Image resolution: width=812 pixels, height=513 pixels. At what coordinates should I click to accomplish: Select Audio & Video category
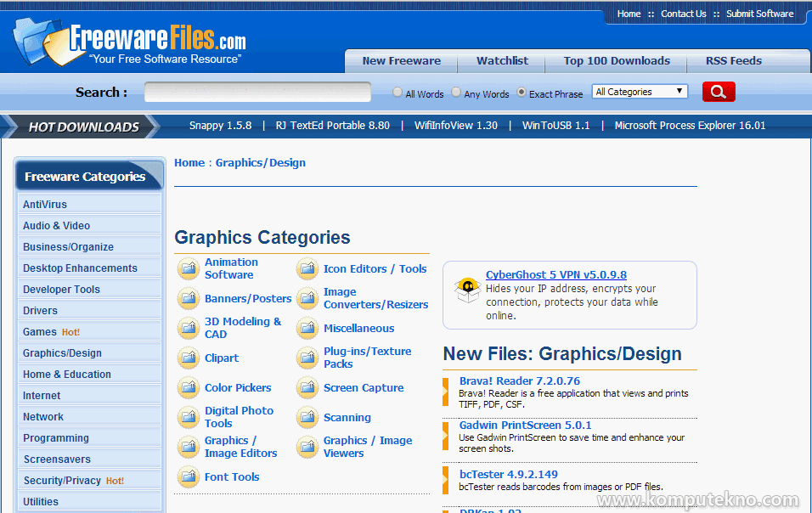coord(89,225)
